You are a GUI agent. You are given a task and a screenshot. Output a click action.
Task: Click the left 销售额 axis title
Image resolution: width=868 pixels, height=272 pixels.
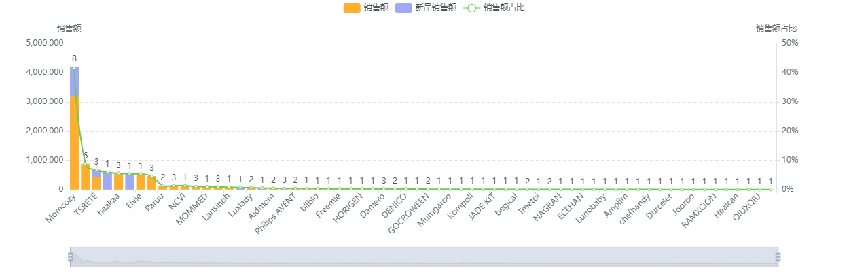(x=69, y=29)
